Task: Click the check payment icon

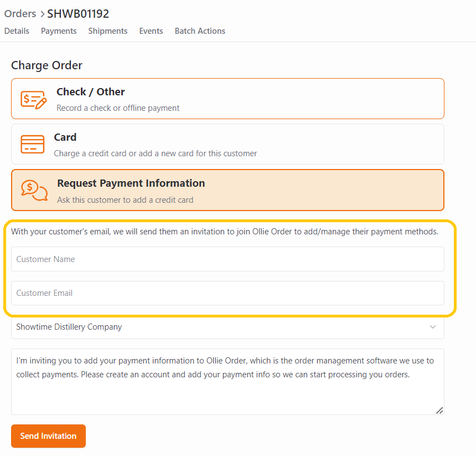Action: point(33,99)
